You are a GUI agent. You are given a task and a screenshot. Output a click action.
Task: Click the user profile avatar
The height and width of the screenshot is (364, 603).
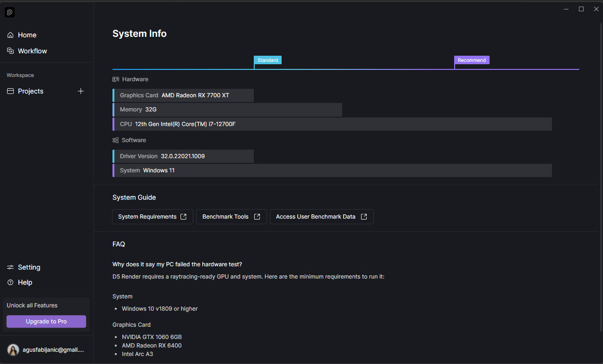(x=13, y=350)
